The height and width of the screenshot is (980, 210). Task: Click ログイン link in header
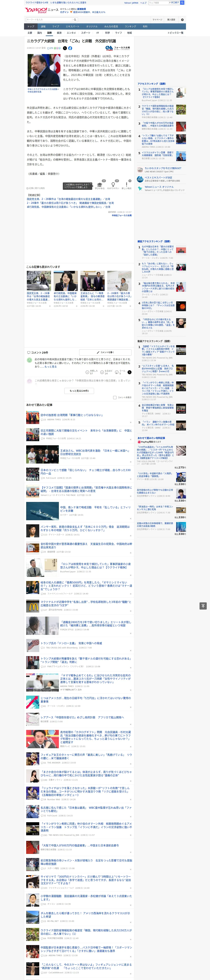64,12
